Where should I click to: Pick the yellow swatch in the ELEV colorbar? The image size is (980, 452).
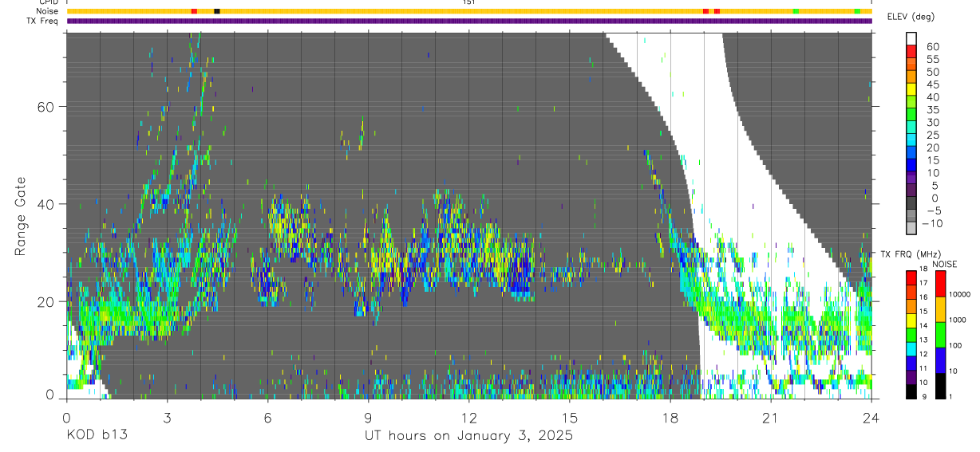click(x=911, y=89)
